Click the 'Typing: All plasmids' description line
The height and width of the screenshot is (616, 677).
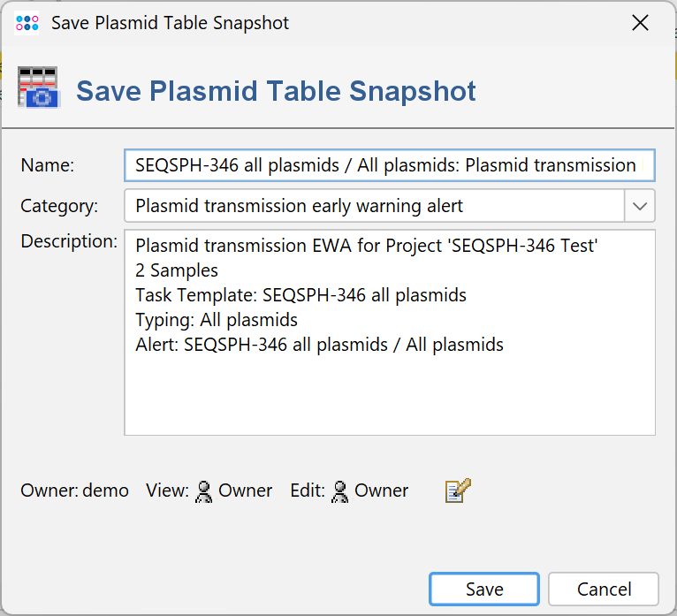coord(217,320)
